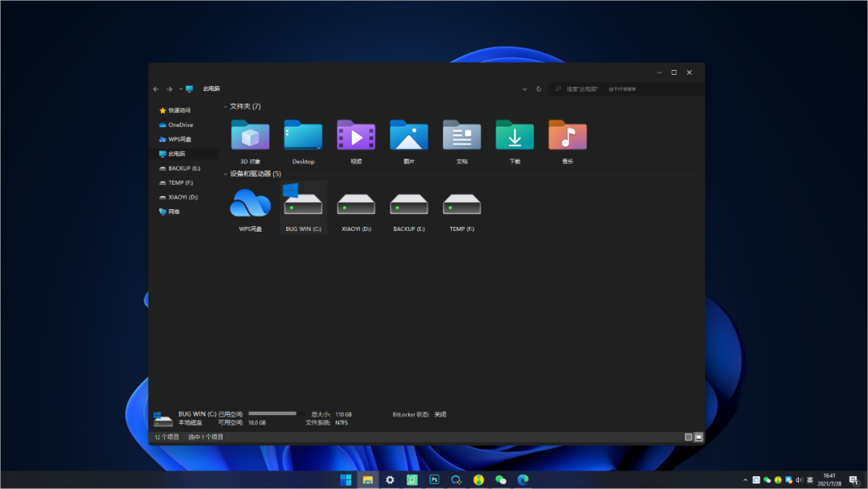This screenshot has width=868, height=489.
Task: Collapse the 设备和驱动器 (5) group
Action: (225, 174)
